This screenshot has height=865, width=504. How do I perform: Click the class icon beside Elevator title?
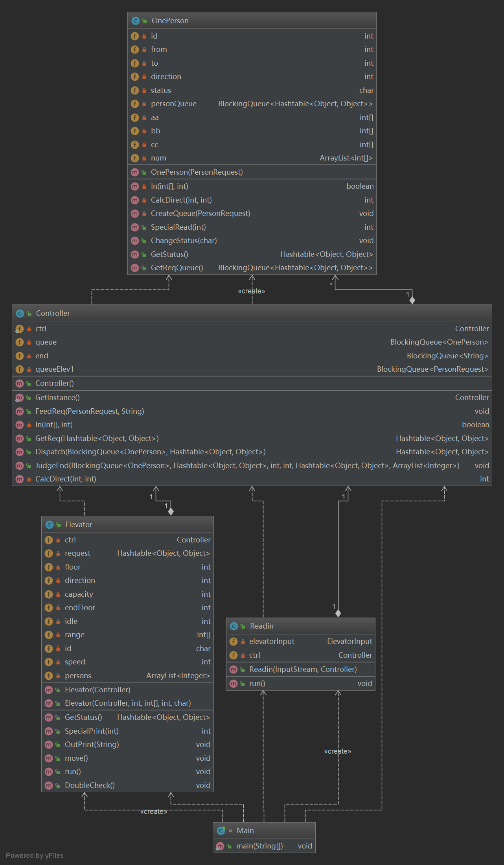coord(49,524)
